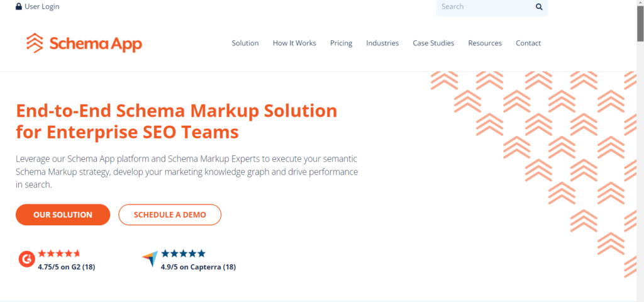Click the OUR SOLUTION button

point(63,215)
